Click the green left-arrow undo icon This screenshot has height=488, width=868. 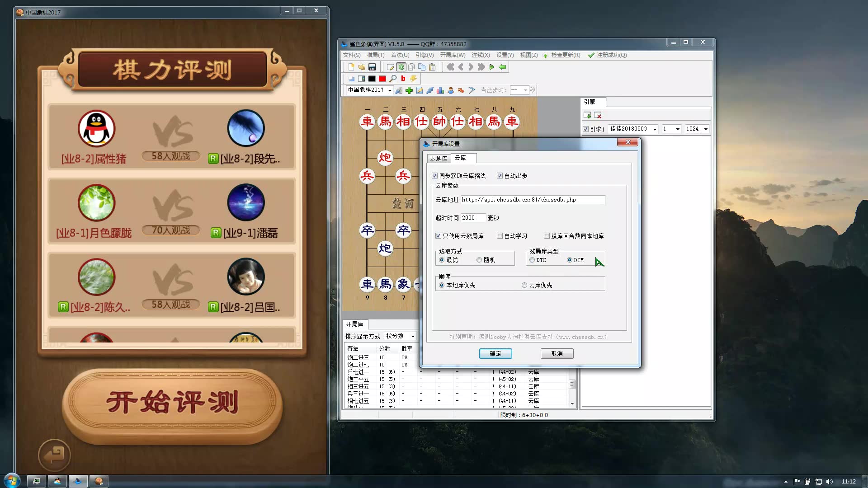502,67
